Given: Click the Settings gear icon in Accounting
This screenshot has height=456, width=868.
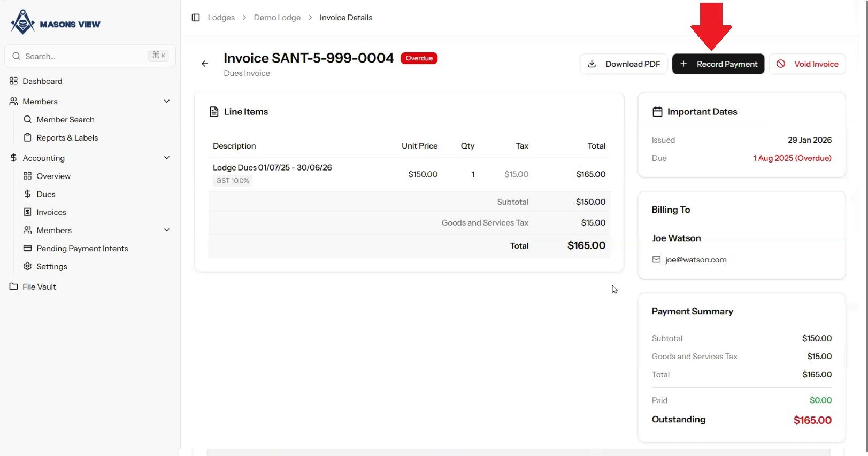Looking at the screenshot, I should click(28, 266).
